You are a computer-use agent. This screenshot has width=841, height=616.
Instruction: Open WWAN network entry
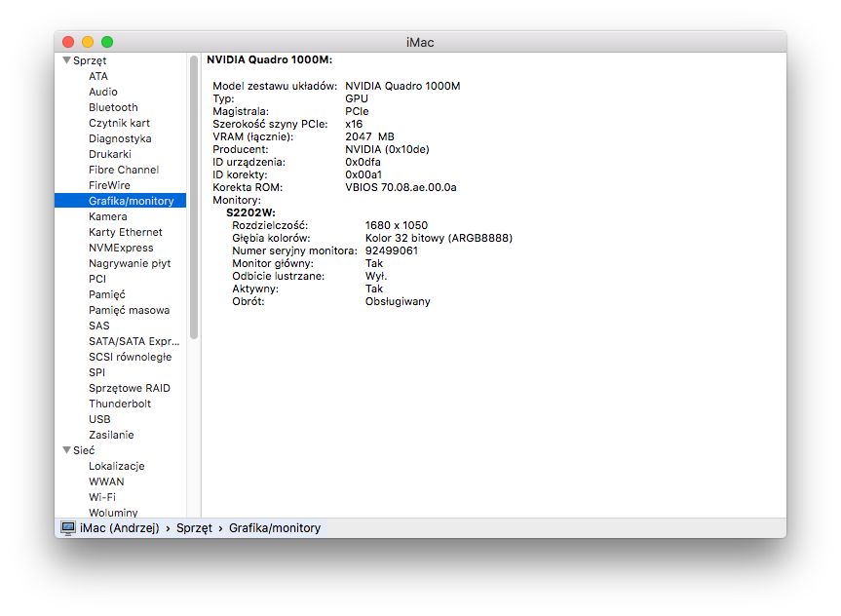click(x=106, y=481)
